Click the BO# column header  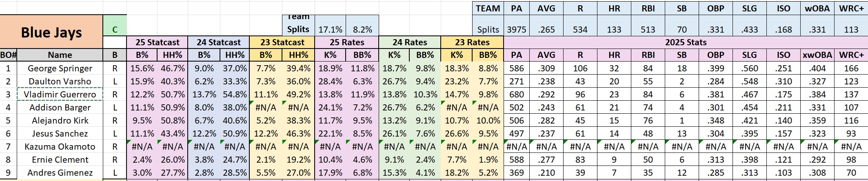[x=8, y=55]
